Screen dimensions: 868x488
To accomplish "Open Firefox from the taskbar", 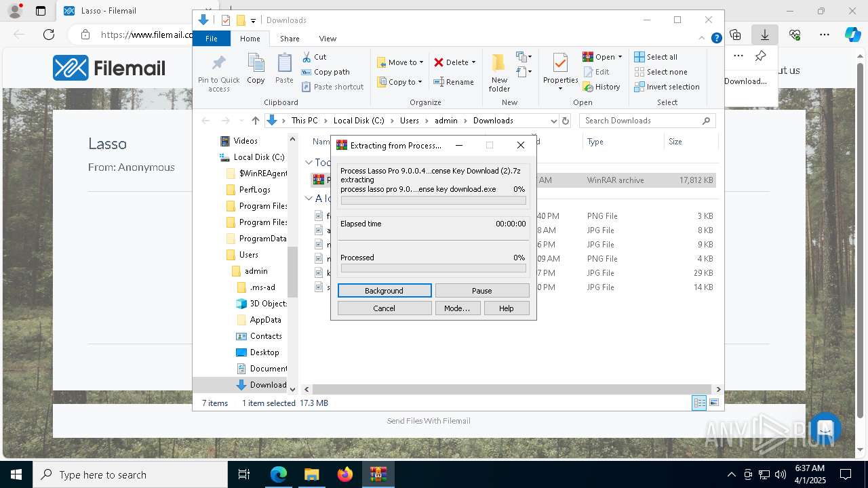I will [345, 474].
